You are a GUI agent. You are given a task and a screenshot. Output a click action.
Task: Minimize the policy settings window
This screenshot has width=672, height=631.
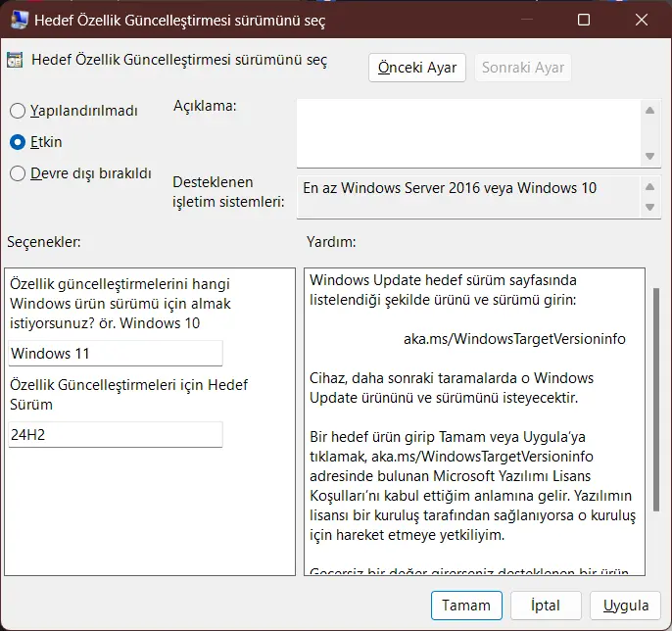(x=527, y=20)
